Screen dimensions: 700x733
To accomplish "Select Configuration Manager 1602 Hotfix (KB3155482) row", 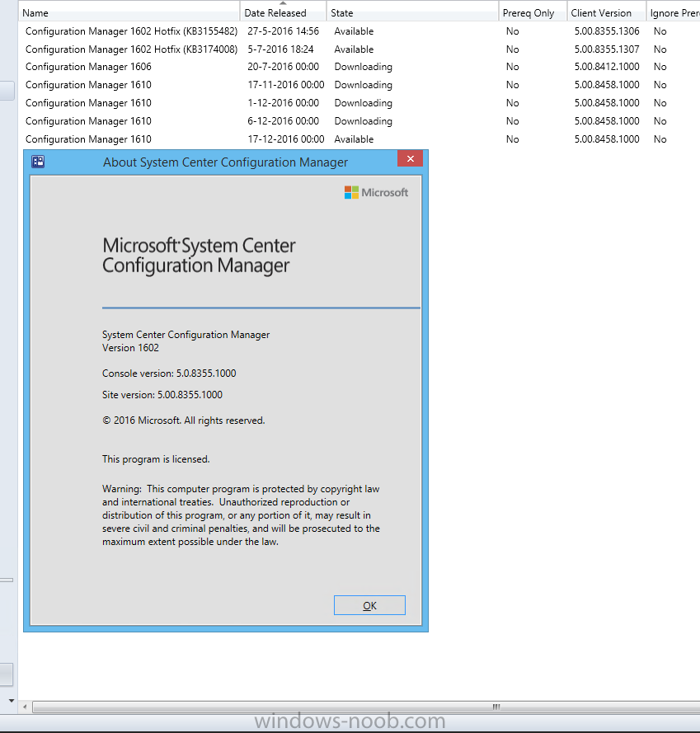I will 360,31.
